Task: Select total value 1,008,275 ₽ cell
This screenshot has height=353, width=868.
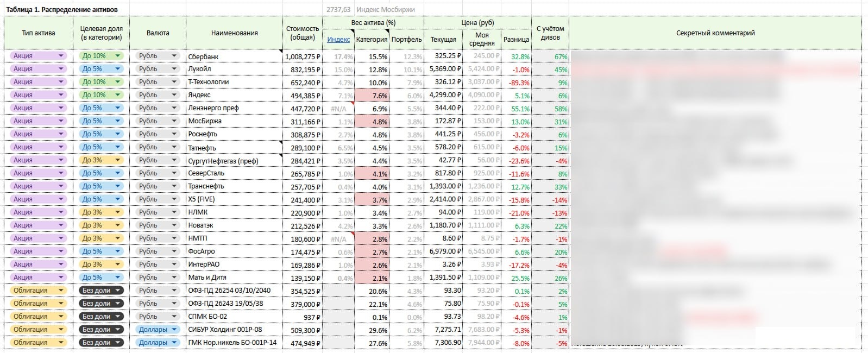Action: point(303,56)
